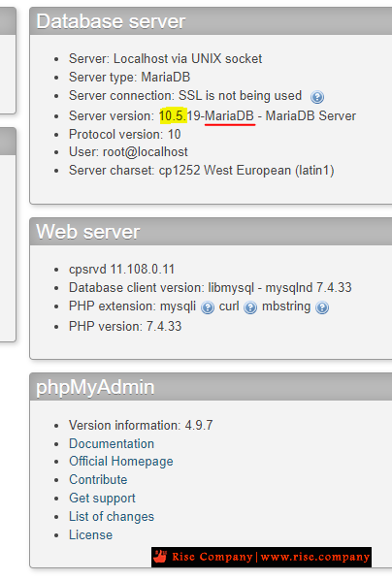
Task: Click the Database server panel header
Action: coord(211,21)
